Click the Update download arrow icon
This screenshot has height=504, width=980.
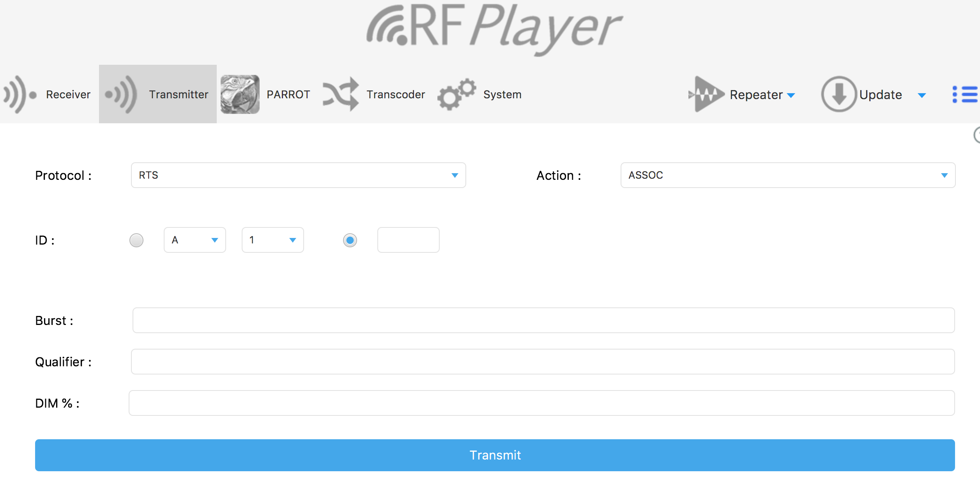point(839,94)
